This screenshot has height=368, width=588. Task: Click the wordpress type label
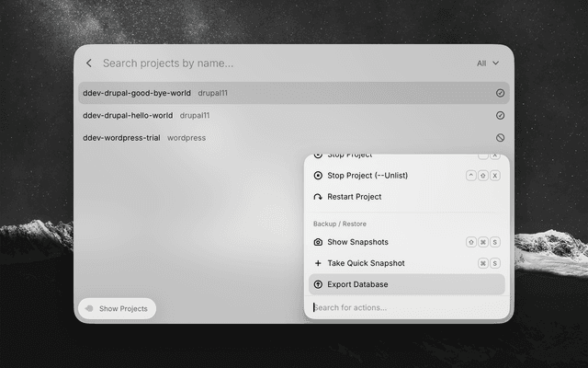point(187,138)
